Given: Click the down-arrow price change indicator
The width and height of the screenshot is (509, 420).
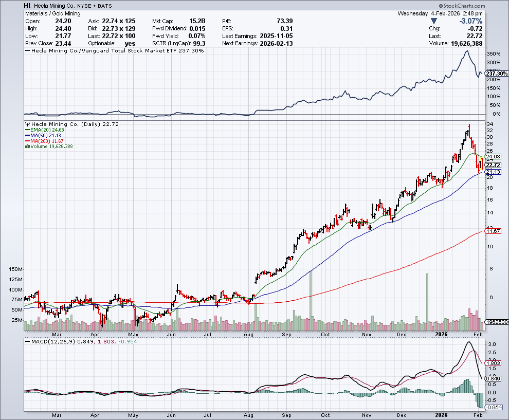Looking at the screenshot, I should point(434,21).
